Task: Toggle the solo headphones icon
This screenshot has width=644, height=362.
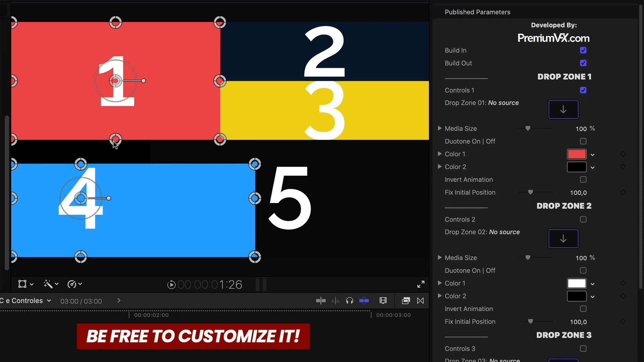Action: click(350, 301)
